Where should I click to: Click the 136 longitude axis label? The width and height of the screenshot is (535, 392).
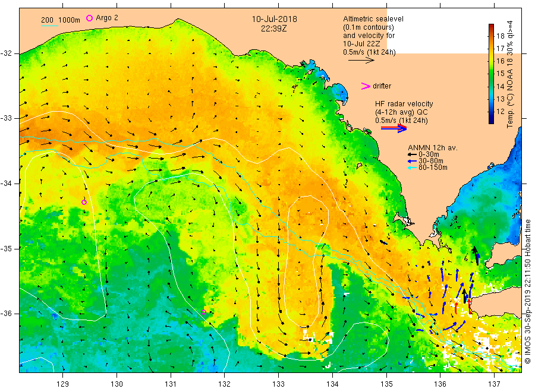tap(440, 384)
